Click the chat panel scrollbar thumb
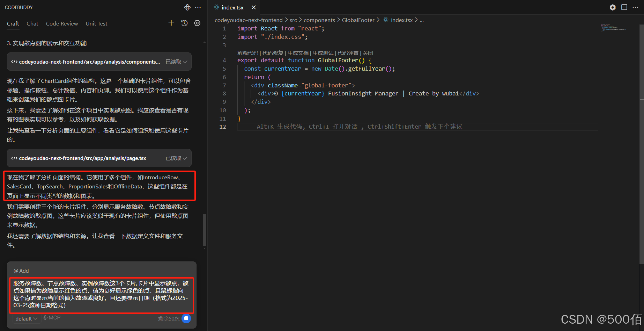The width and height of the screenshot is (644, 331). coord(205,230)
